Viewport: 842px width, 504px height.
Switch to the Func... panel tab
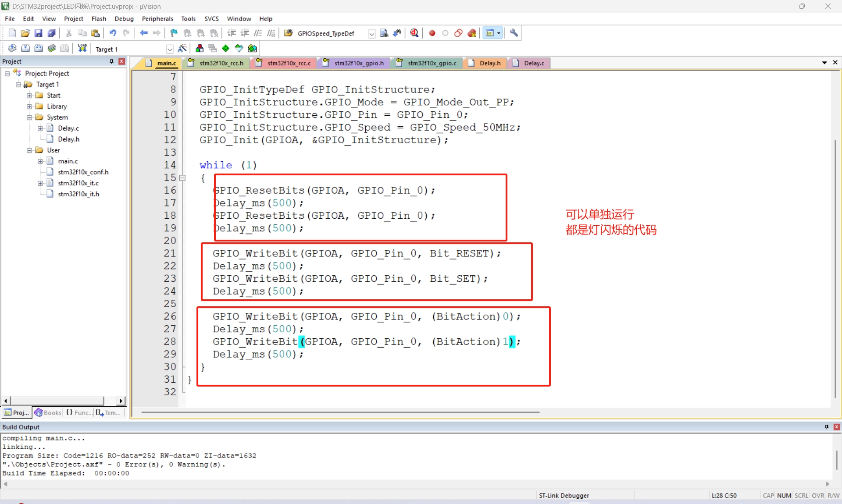[x=79, y=412]
